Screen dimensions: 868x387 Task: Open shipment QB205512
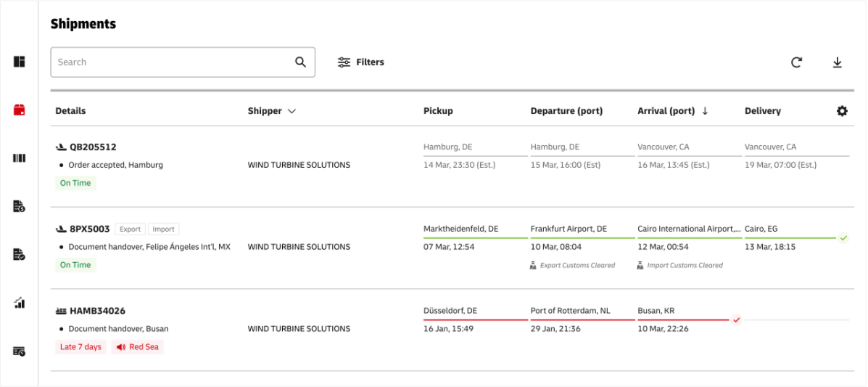(92, 147)
